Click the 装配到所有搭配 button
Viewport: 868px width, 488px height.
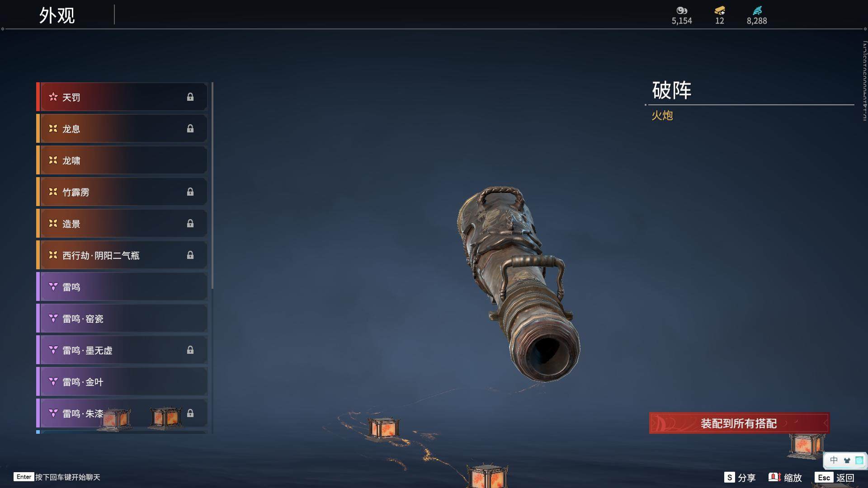click(x=739, y=423)
